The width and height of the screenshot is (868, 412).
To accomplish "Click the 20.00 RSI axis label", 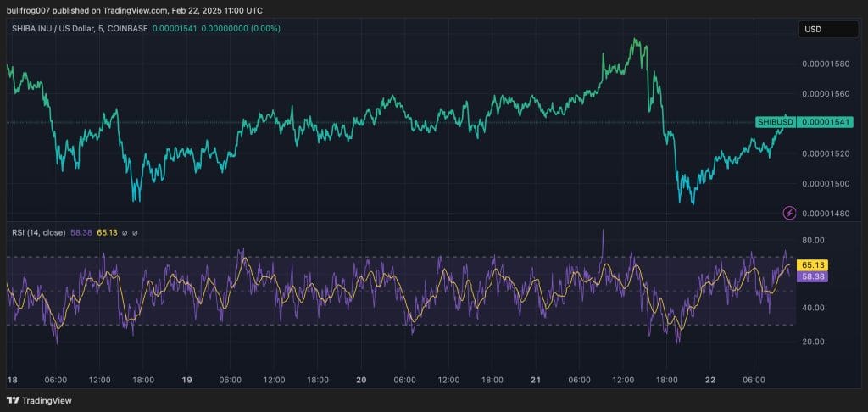I will coord(813,342).
